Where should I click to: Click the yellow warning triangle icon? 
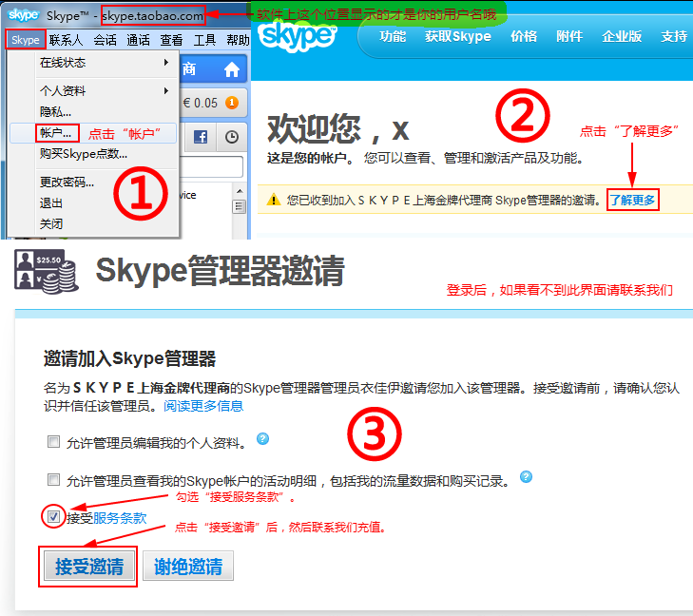click(x=274, y=200)
